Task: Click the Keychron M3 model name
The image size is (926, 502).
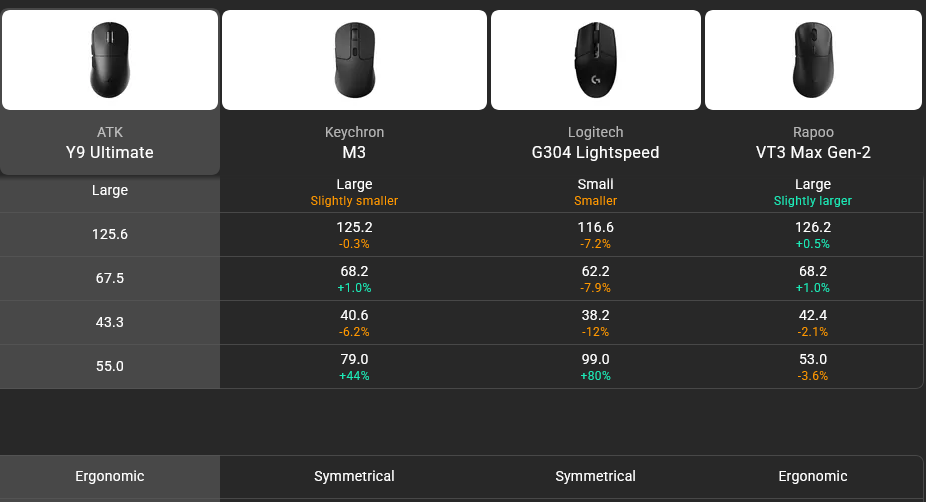Action: tap(354, 153)
